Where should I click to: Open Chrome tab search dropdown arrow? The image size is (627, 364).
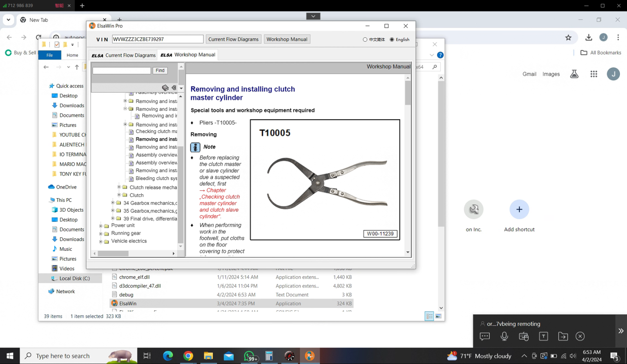tap(8, 20)
